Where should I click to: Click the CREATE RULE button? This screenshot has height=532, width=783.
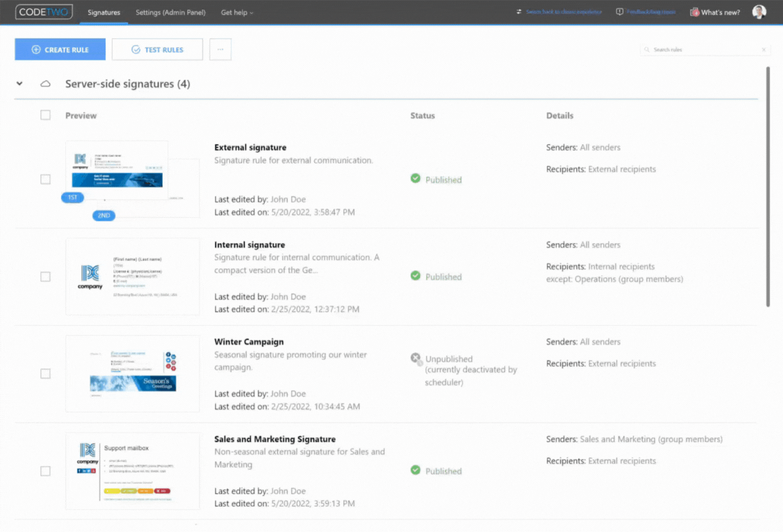60,50
